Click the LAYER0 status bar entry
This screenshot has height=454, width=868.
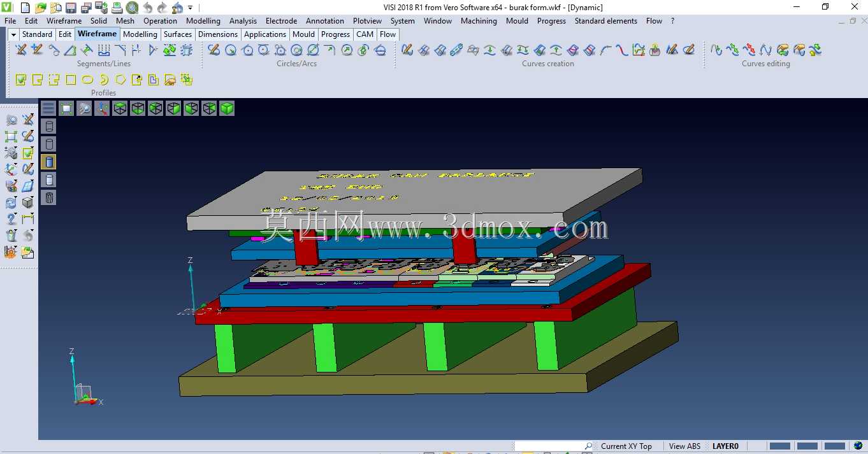tap(725, 446)
